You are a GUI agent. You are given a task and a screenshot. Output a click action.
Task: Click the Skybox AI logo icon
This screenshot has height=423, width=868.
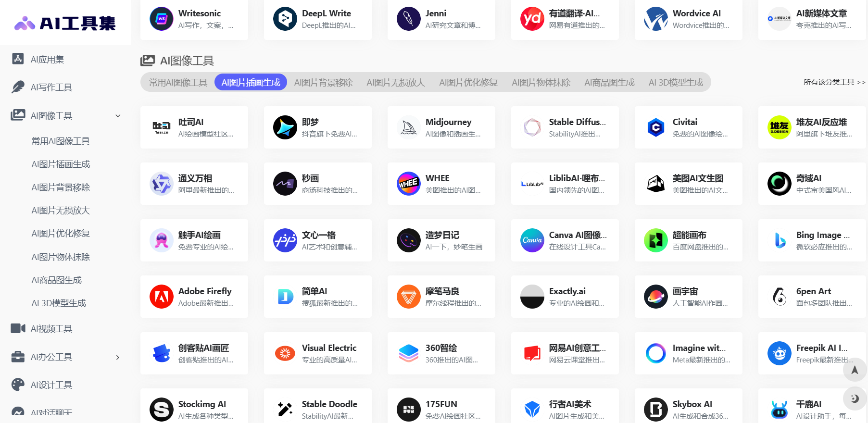click(x=656, y=410)
